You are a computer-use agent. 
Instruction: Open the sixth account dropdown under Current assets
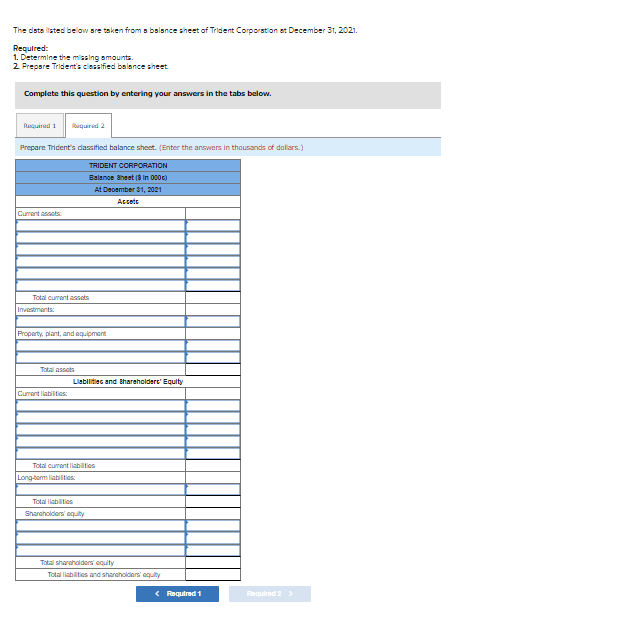(100, 286)
